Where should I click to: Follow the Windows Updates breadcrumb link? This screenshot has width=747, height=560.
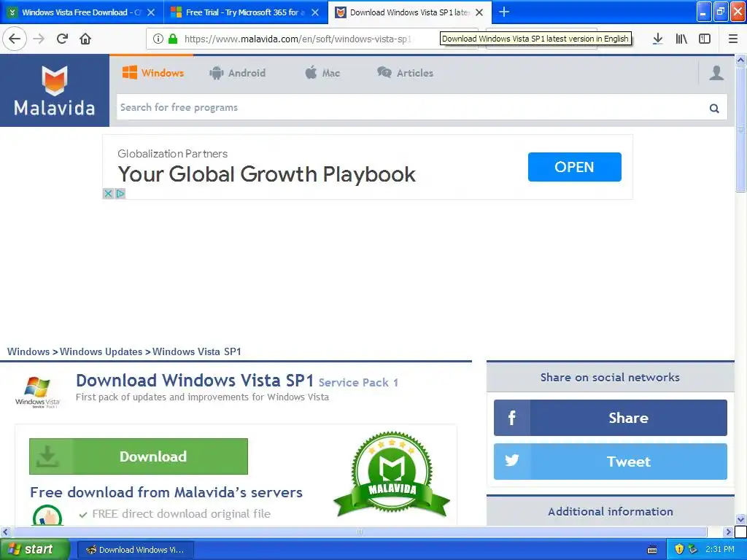pyautogui.click(x=101, y=351)
